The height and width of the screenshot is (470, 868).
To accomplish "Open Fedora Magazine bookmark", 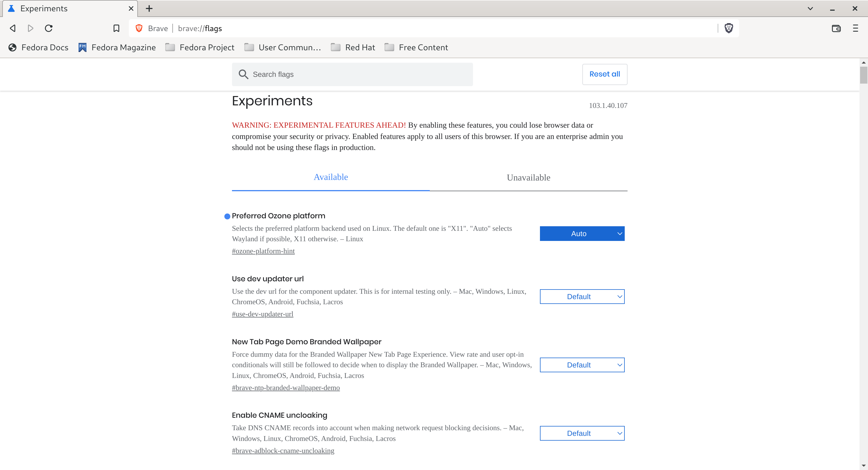I will [117, 47].
